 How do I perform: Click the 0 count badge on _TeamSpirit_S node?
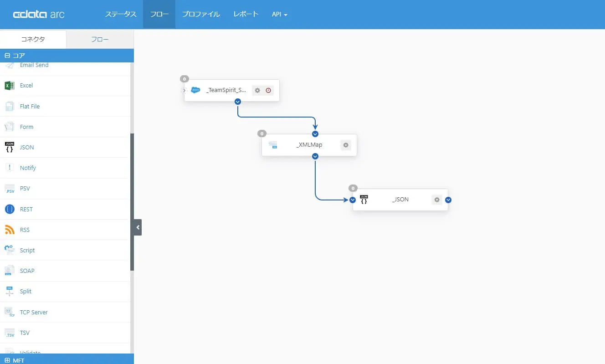[x=185, y=79]
